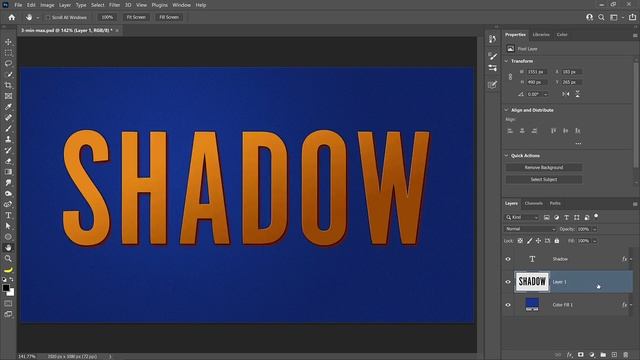The width and height of the screenshot is (640, 360).
Task: Select the Crop tool
Action: (8, 85)
